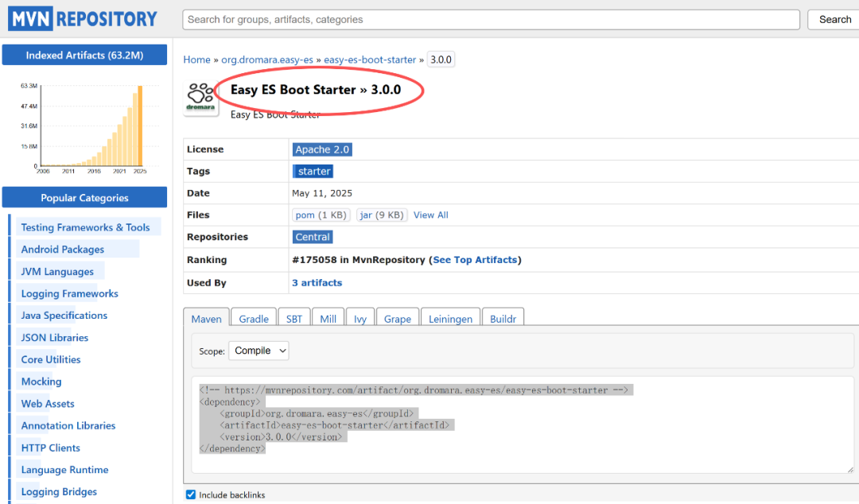The image size is (859, 504).
Task: Click the 3.0.0 version breadcrumb badge
Action: pos(441,60)
